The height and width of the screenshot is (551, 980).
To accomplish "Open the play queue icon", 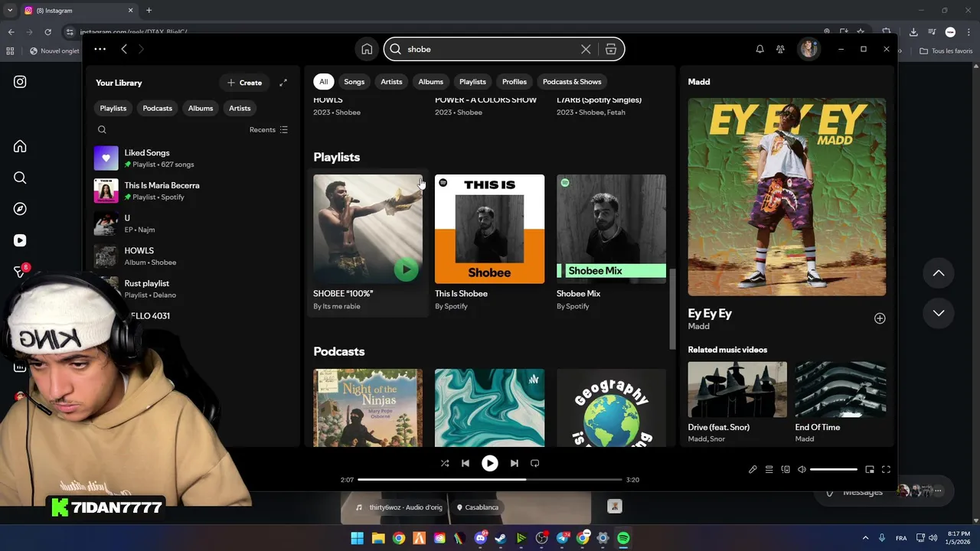I will (x=769, y=469).
